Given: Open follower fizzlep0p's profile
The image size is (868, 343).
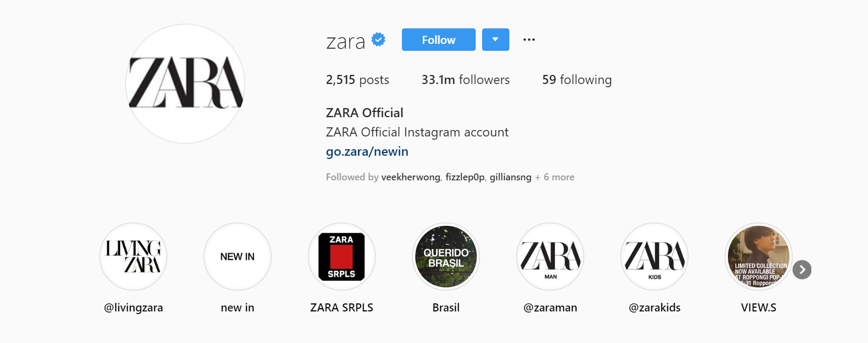Looking at the screenshot, I should 465,177.
